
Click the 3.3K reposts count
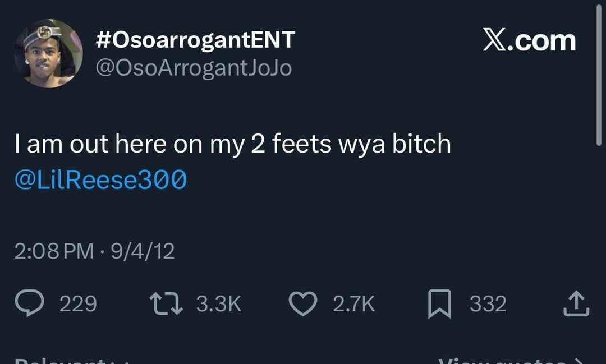pos(219,304)
